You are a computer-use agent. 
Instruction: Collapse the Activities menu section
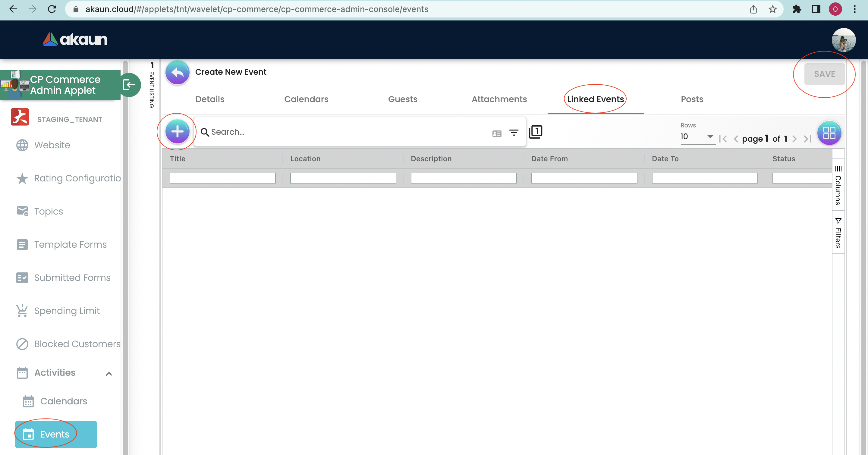(108, 374)
